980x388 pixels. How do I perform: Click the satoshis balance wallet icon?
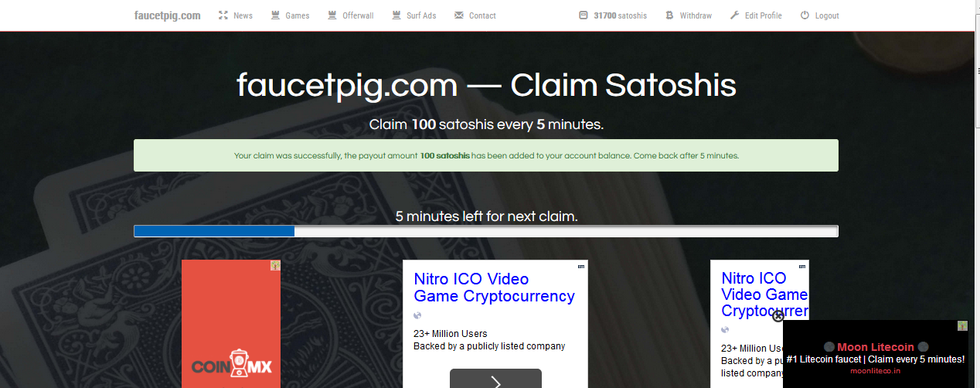click(x=583, y=15)
